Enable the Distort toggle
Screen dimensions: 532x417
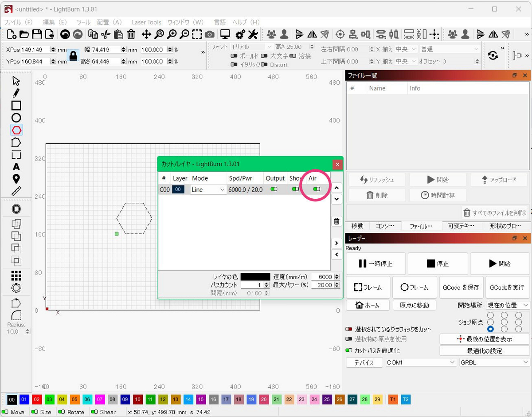tap(264, 65)
